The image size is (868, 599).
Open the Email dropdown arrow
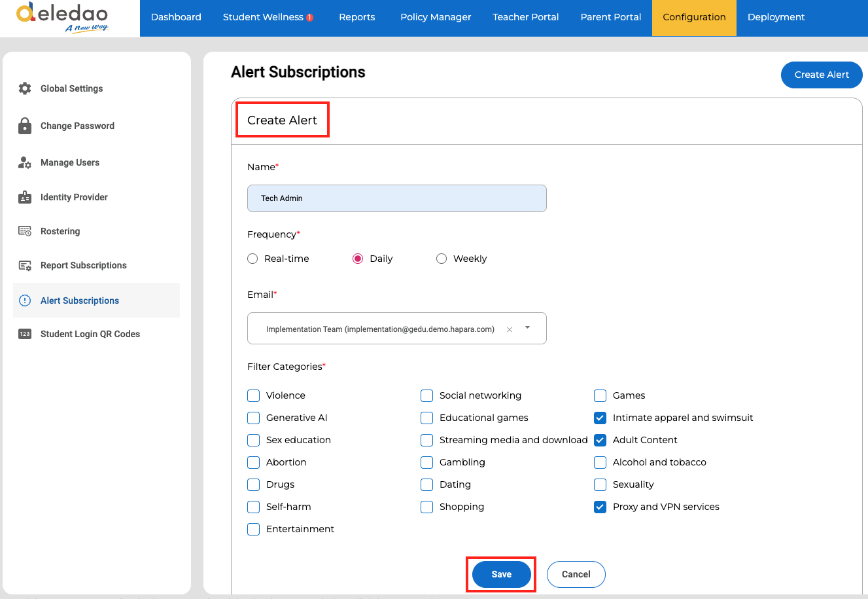point(528,328)
